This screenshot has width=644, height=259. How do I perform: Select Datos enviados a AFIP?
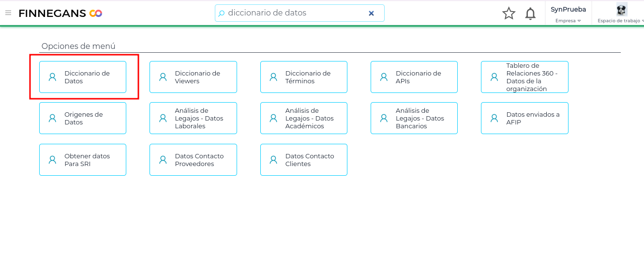pyautogui.click(x=524, y=118)
